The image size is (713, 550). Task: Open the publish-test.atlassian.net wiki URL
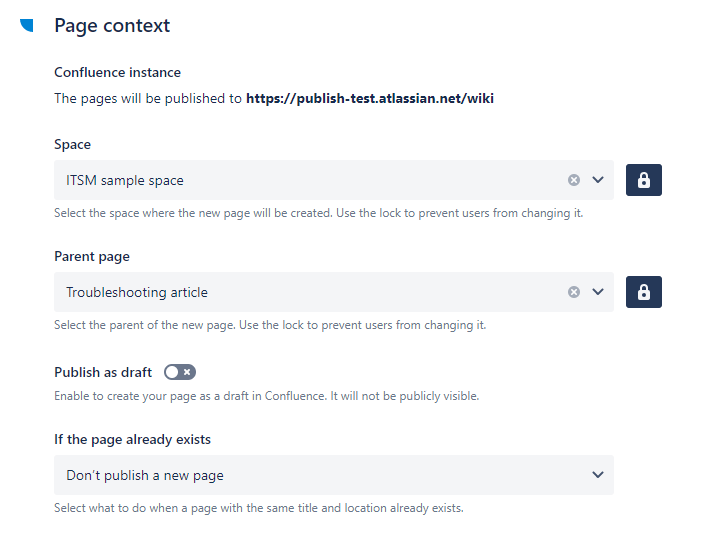369,99
